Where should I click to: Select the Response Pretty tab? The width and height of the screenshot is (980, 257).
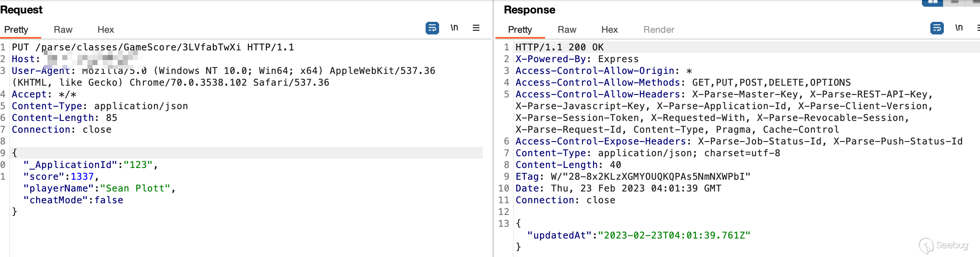coord(520,29)
